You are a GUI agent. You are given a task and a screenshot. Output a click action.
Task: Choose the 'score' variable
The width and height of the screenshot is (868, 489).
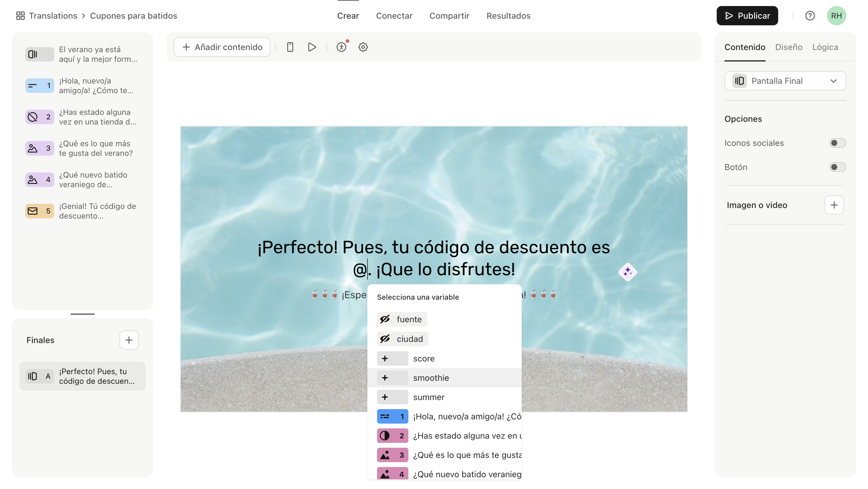[x=444, y=358]
